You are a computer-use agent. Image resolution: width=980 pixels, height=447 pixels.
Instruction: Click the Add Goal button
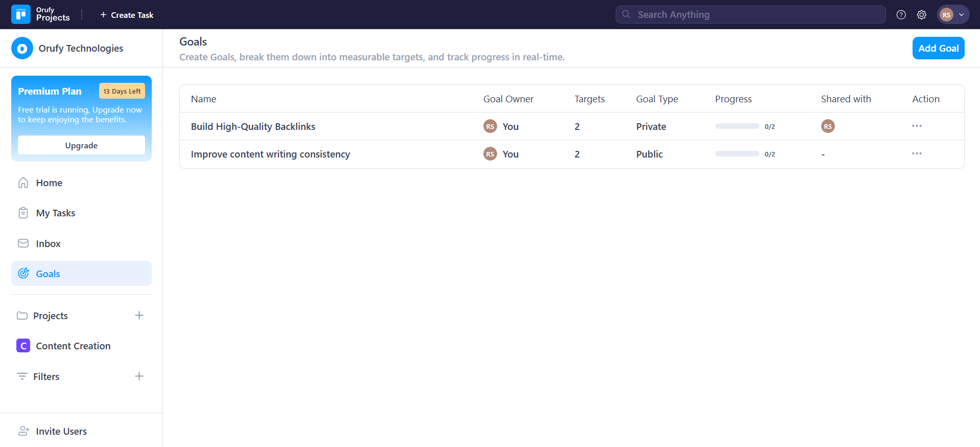pos(938,49)
